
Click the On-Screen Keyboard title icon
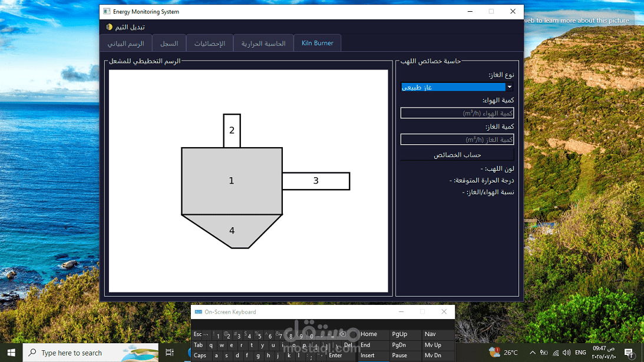199,312
